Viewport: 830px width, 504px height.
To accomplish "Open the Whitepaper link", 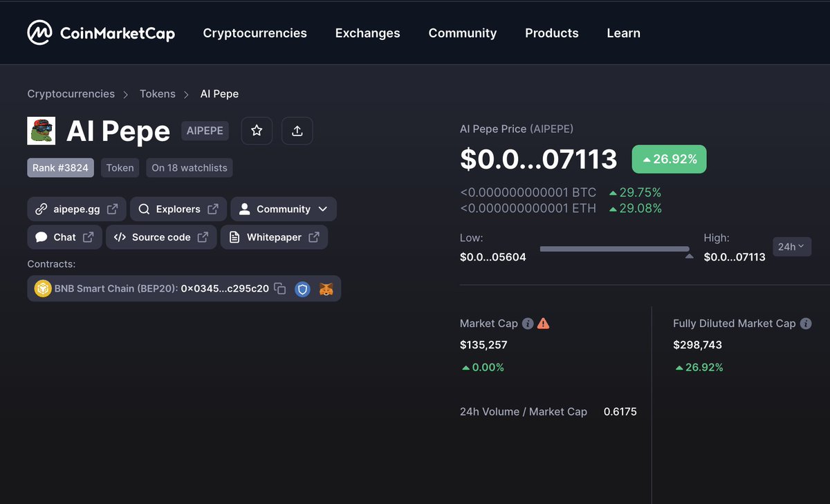I will 274,237.
